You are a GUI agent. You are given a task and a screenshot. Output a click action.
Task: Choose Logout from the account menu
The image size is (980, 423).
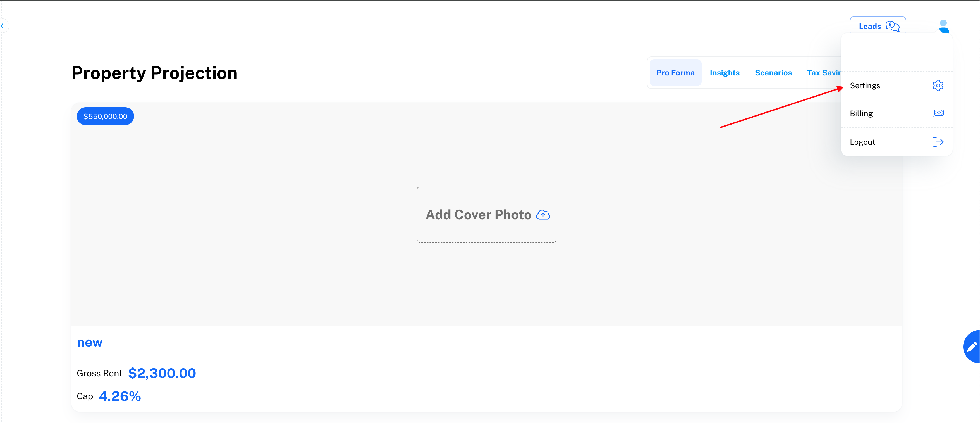[862, 142]
